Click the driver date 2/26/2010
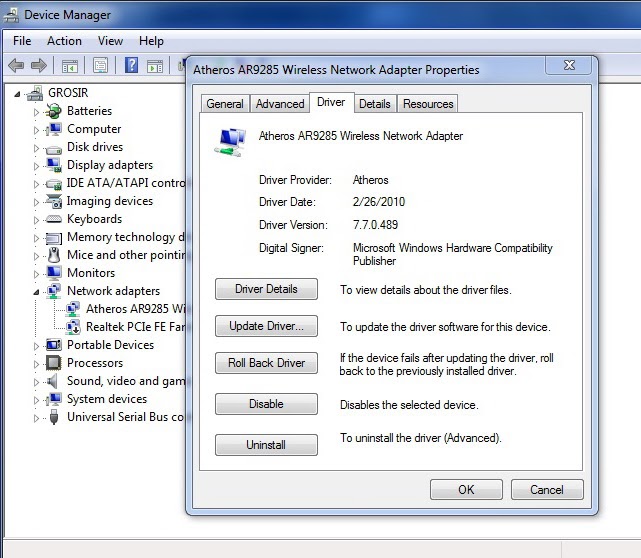The width and height of the screenshot is (641, 558). pyautogui.click(x=379, y=202)
